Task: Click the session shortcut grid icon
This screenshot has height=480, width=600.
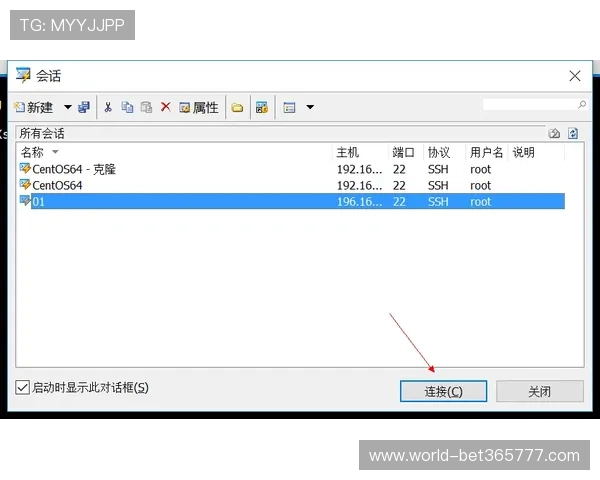Action: point(262,108)
